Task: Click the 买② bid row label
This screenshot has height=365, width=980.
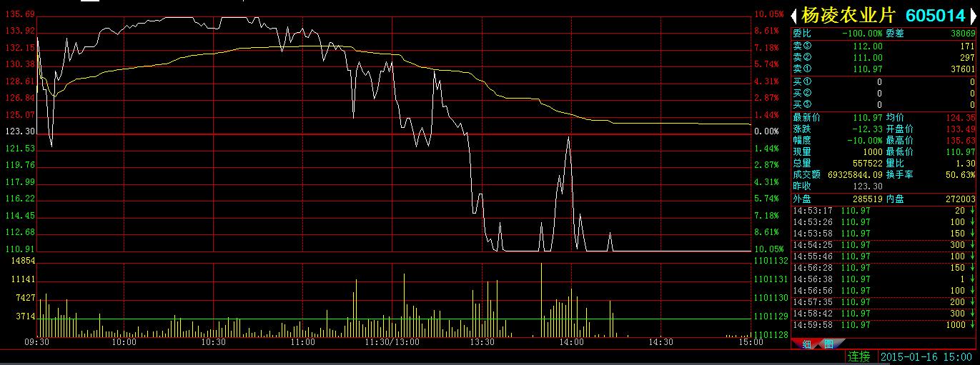Action: tap(802, 94)
